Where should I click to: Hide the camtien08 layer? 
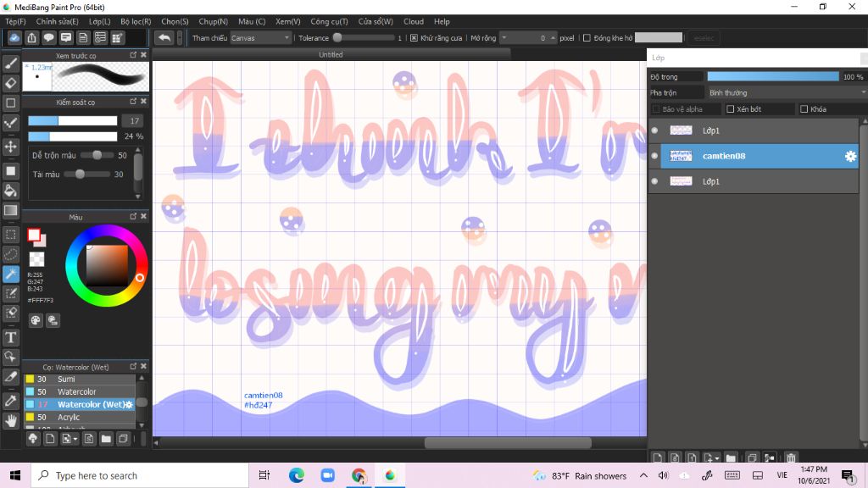coord(655,156)
